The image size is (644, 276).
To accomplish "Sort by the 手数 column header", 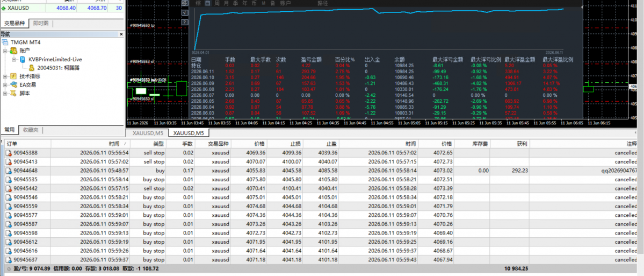I will click(x=180, y=144).
